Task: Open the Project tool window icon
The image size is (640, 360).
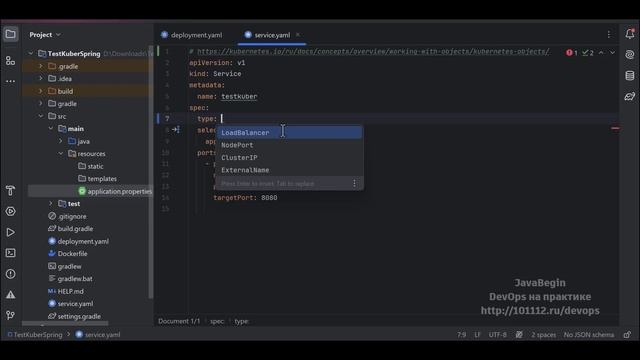Action: pyautogui.click(x=11, y=34)
